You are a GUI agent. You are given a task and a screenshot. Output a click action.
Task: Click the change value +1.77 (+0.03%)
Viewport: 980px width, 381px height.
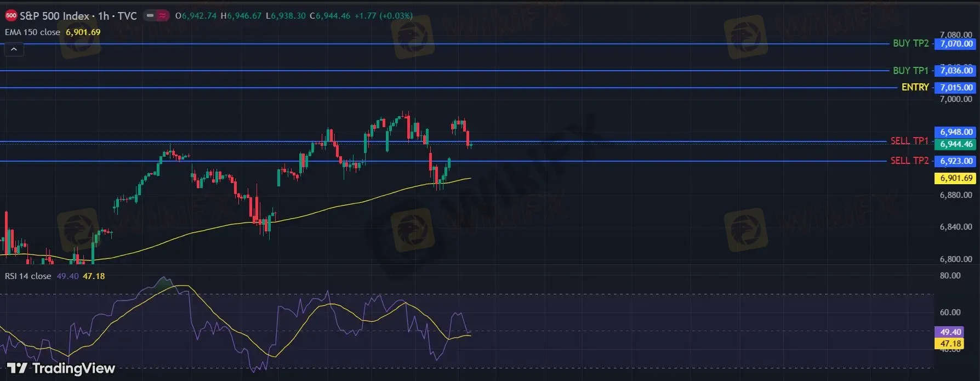pos(384,15)
